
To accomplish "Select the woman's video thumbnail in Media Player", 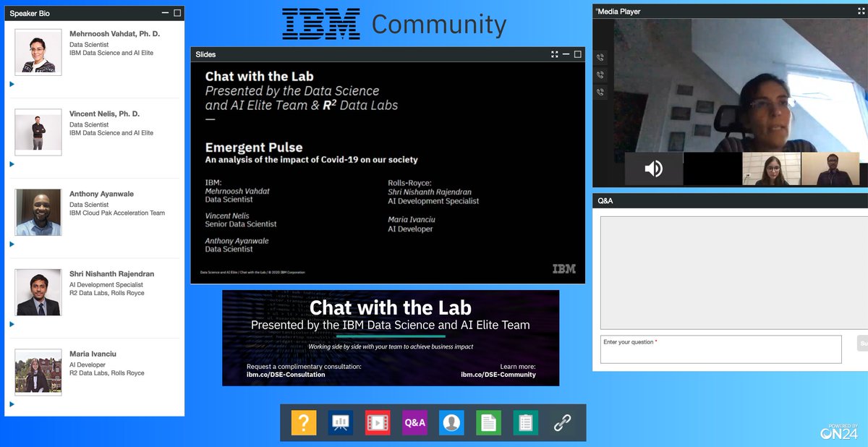I will (x=771, y=169).
